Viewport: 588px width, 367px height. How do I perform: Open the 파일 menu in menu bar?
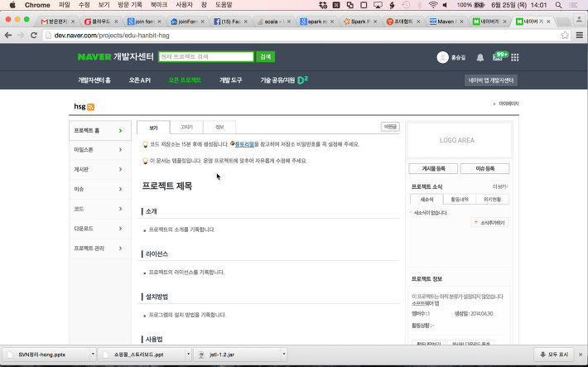[x=65, y=5]
